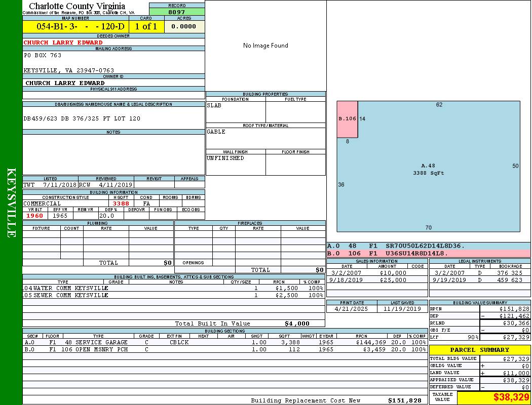Click the green record number 8097 field
Image resolution: width=532 pixels, height=405 pixels.
(x=177, y=12)
